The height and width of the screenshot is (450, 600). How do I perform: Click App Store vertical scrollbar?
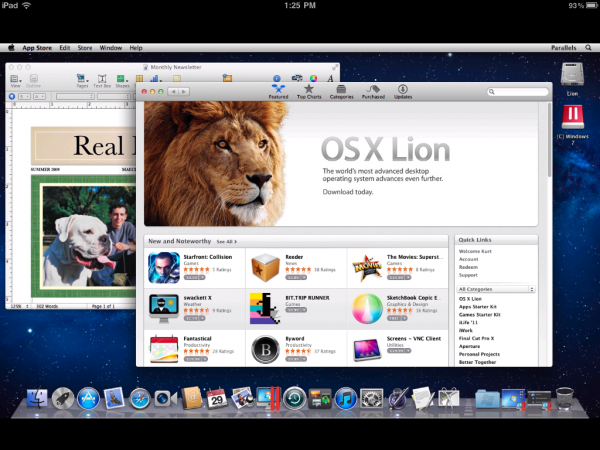point(549,140)
